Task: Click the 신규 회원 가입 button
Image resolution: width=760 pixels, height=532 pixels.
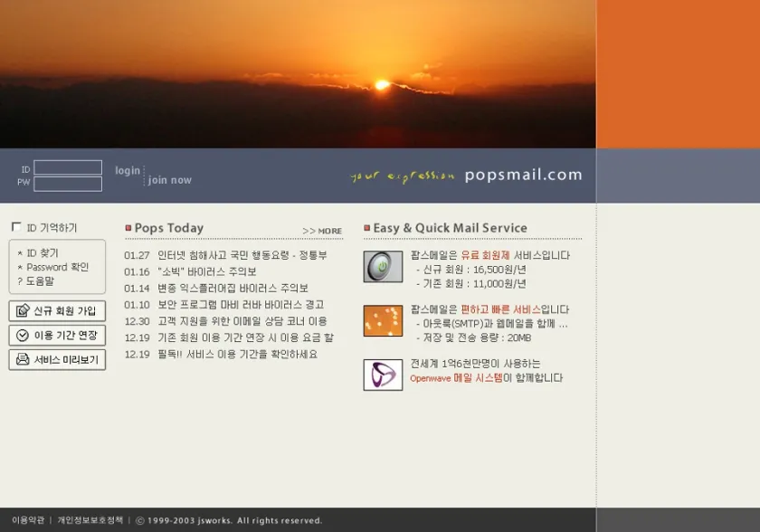Action: pos(57,311)
